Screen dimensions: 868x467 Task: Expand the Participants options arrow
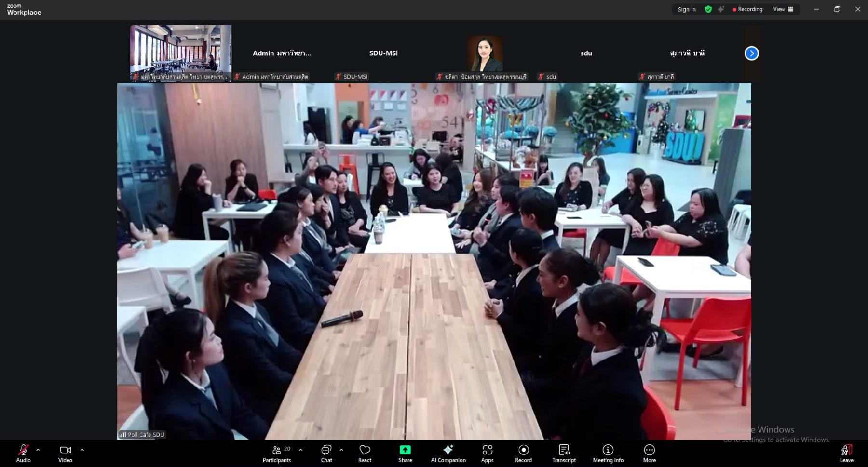tap(301, 450)
